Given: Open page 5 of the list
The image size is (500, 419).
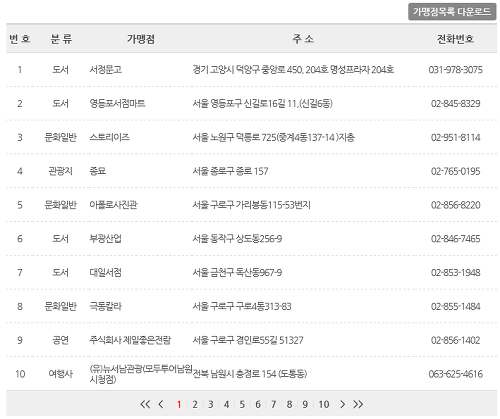Looking at the screenshot, I should (x=242, y=404).
